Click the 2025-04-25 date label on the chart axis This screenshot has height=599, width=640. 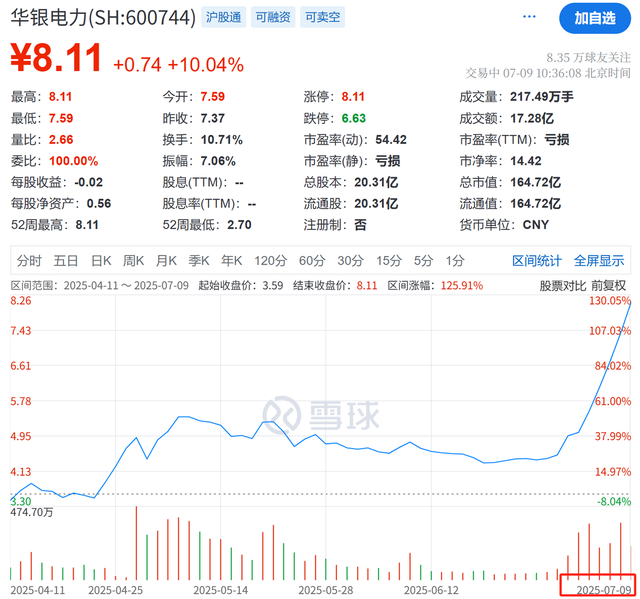coord(116,590)
